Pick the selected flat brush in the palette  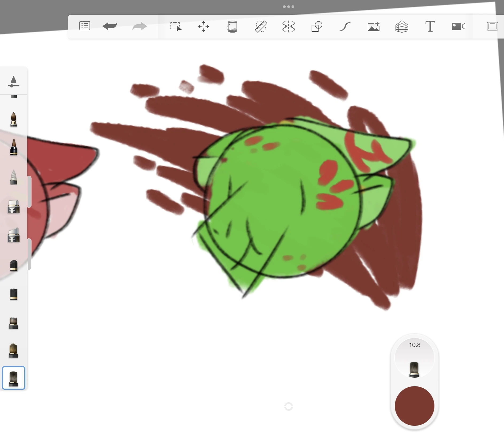click(14, 378)
